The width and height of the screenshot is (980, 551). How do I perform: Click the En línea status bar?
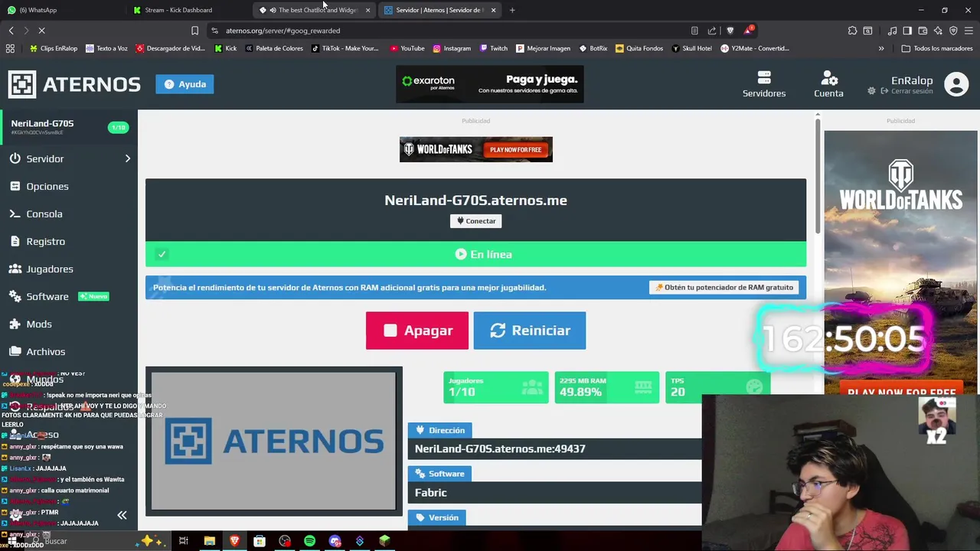476,254
